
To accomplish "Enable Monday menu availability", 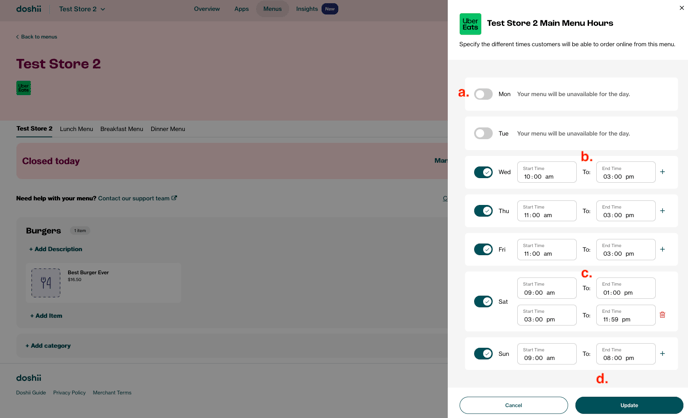I will 483,94.
